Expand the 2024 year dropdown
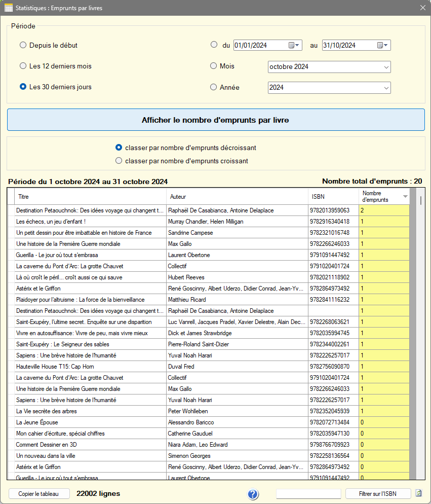 386,88
